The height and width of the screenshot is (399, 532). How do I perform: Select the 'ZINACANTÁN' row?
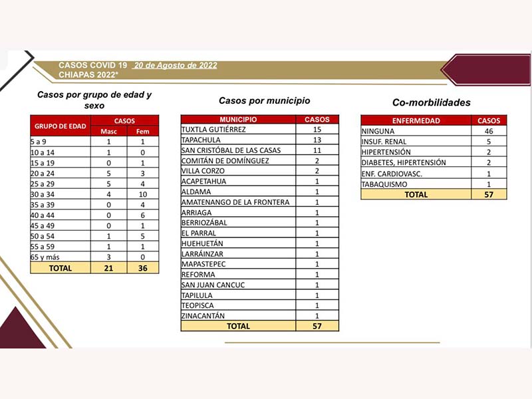pos(260,315)
